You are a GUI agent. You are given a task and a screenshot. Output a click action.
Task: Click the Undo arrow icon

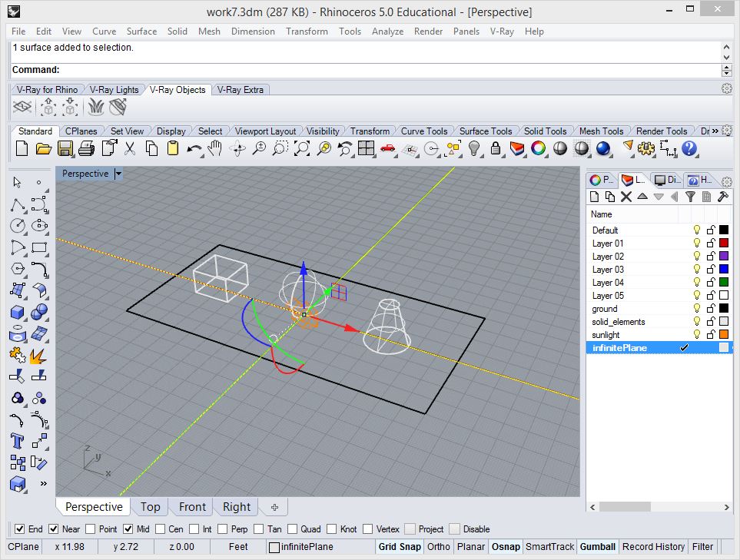pyautogui.click(x=194, y=149)
